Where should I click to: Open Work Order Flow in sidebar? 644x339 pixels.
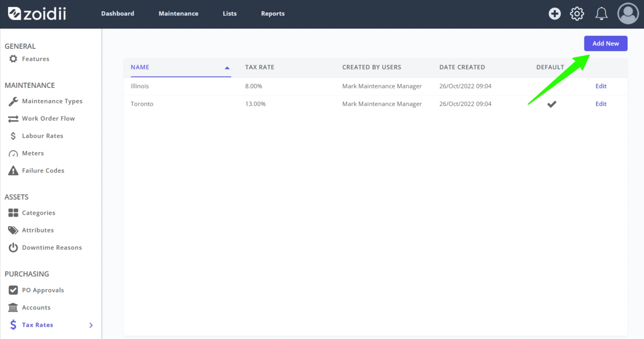pyautogui.click(x=41, y=118)
